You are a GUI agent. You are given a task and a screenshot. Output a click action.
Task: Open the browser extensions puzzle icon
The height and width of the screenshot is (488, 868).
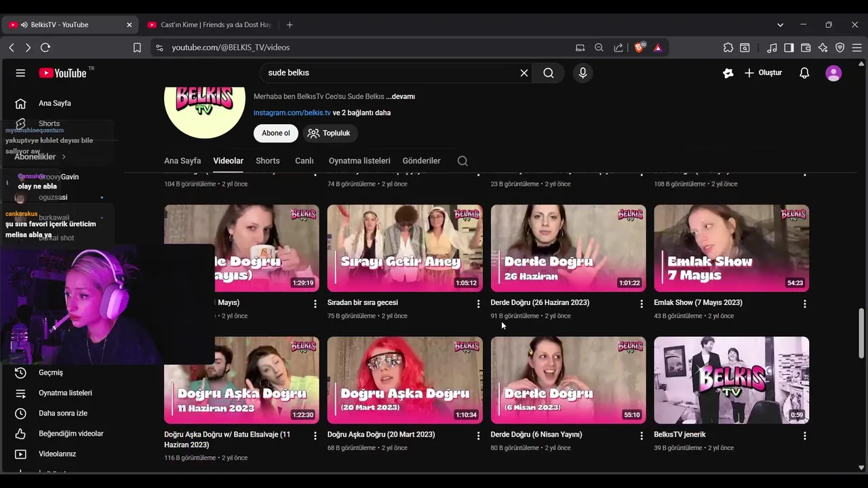pos(728,47)
